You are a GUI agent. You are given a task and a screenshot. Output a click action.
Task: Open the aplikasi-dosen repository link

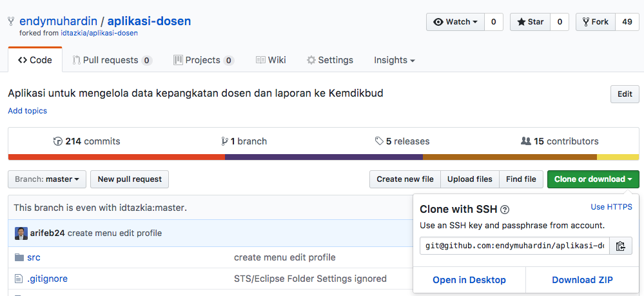click(x=149, y=21)
